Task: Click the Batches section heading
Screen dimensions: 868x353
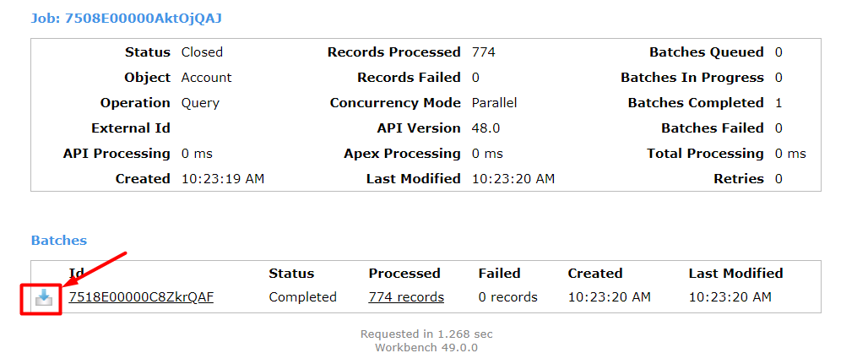Action: tap(59, 240)
